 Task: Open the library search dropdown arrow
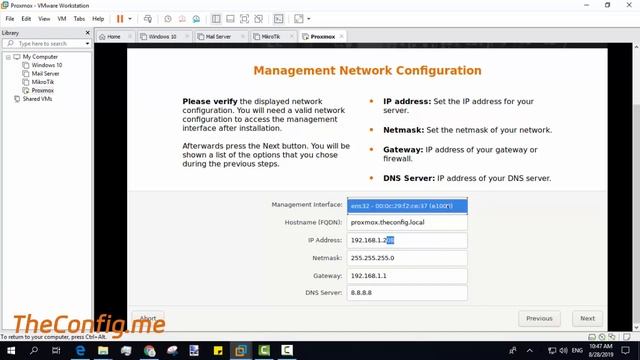click(87, 44)
